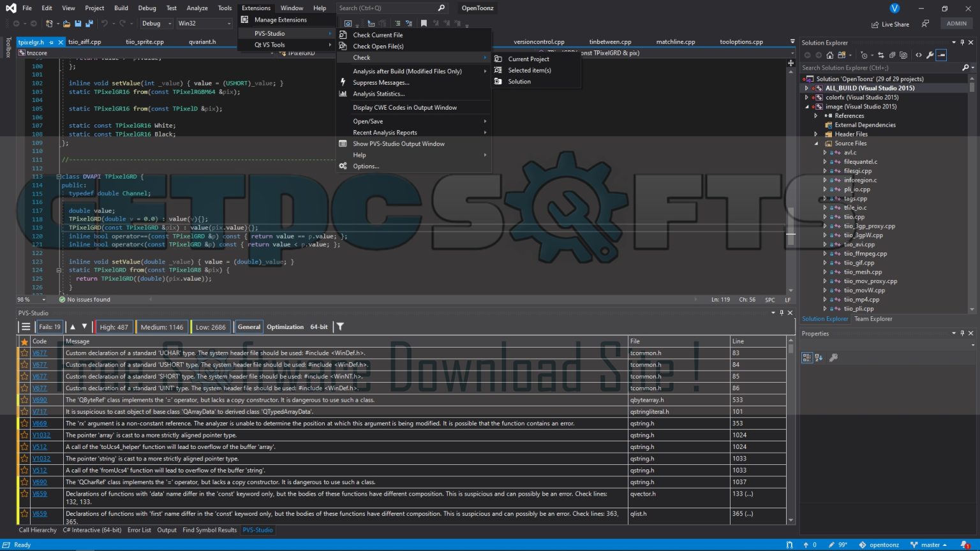Viewport: 980px width, 551px height.
Task: Open the account avatar badge
Action: (895, 8)
